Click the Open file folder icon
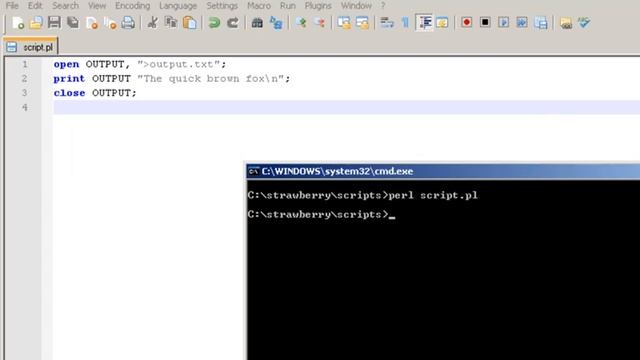This screenshot has width=640, height=360. [x=36, y=23]
